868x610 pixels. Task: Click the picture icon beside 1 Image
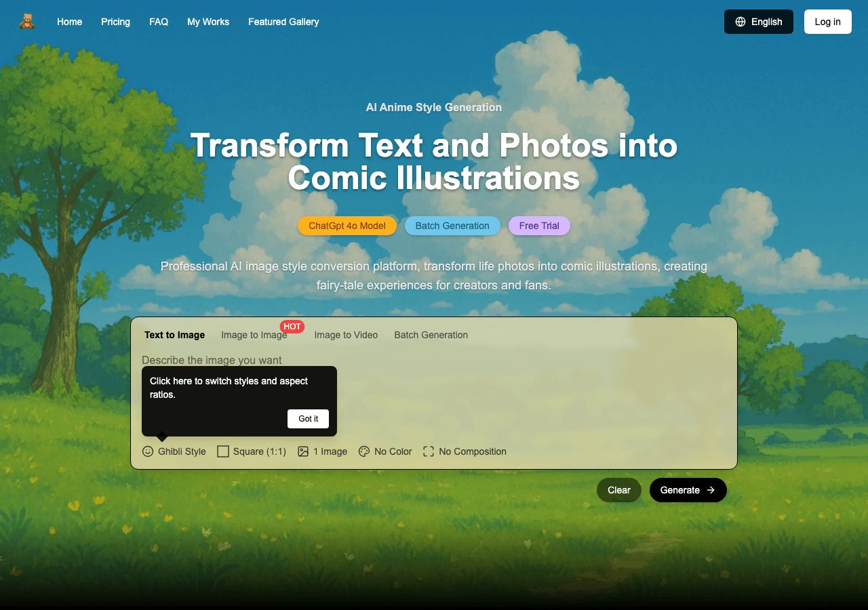303,451
